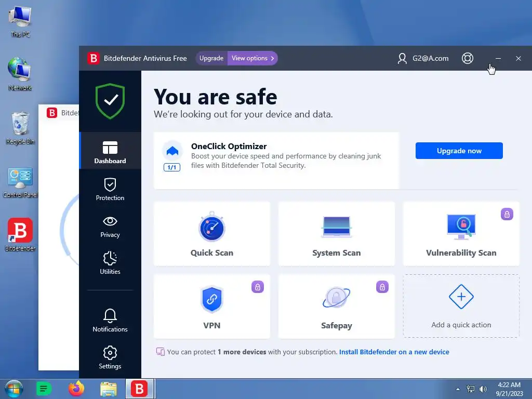This screenshot has height=399, width=532.
Task: Click the network tray icon
Action: point(471,389)
